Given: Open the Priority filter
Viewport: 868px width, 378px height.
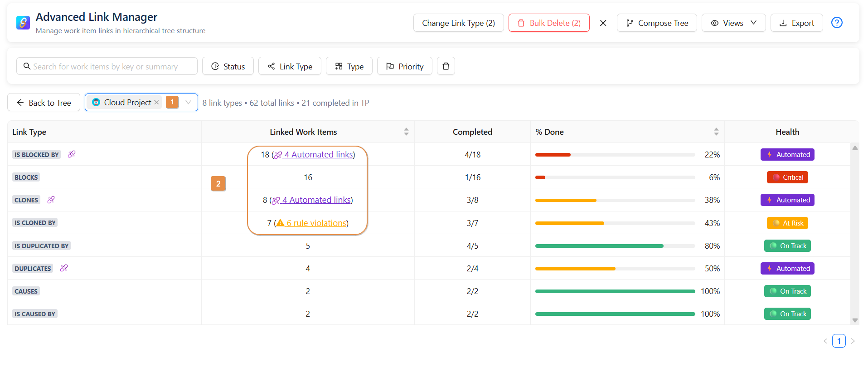Looking at the screenshot, I should pos(404,66).
